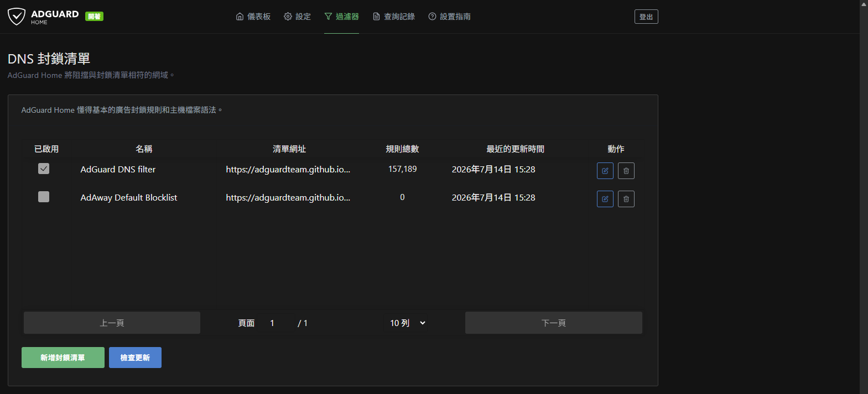
Task: Sort by the 最近的更新時間 column header
Action: point(516,149)
